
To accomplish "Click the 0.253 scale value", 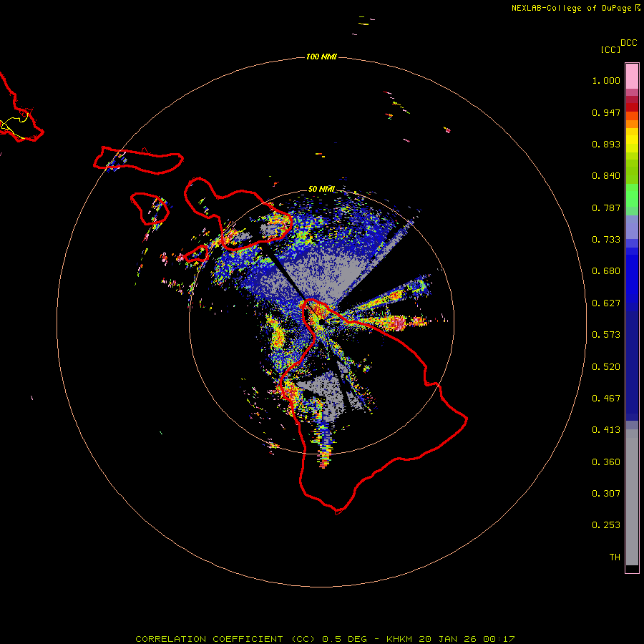I will point(606,525).
